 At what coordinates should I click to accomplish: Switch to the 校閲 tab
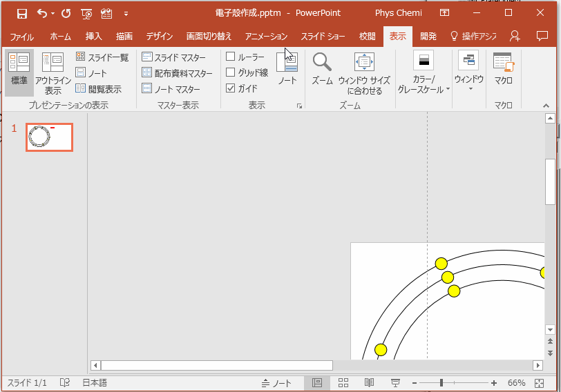367,37
